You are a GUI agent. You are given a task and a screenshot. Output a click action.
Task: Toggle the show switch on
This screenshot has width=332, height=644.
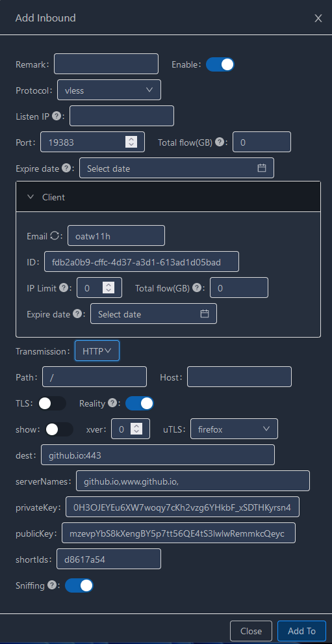[60, 429]
